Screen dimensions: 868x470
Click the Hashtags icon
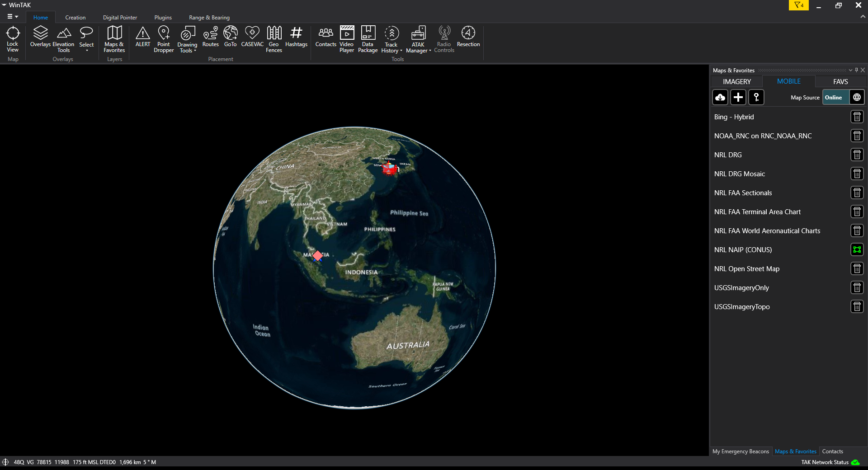coord(296,37)
